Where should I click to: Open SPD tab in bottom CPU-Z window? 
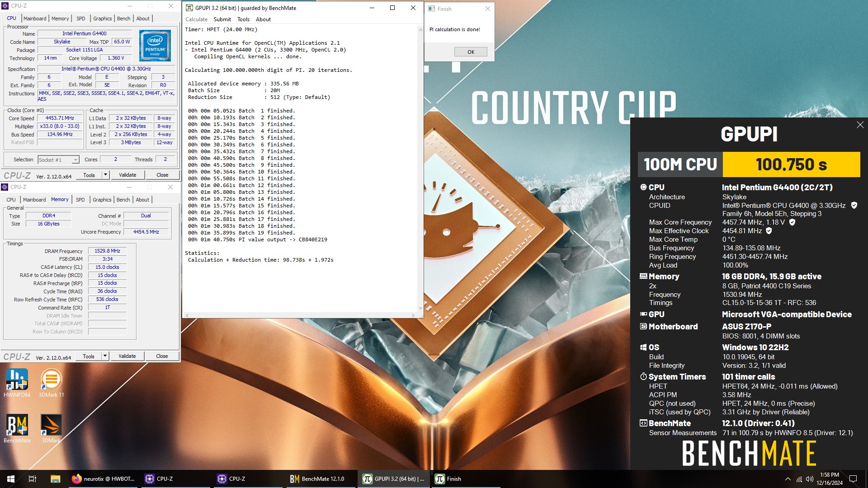coord(80,200)
